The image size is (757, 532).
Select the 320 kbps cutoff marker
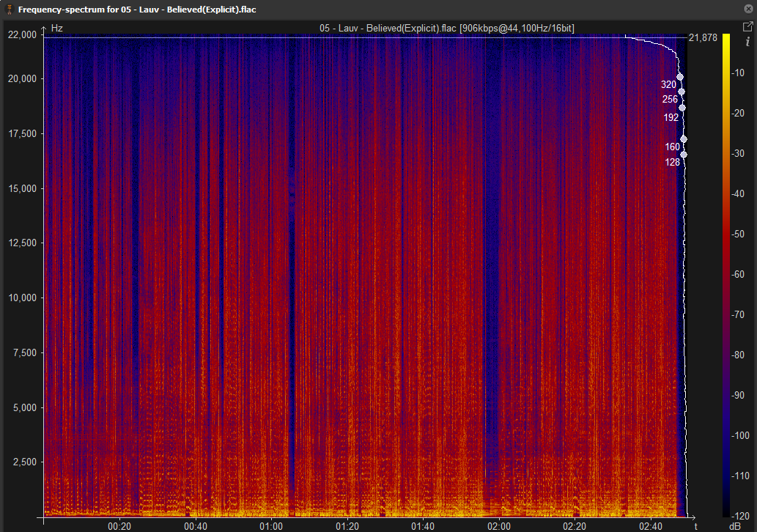[680, 77]
